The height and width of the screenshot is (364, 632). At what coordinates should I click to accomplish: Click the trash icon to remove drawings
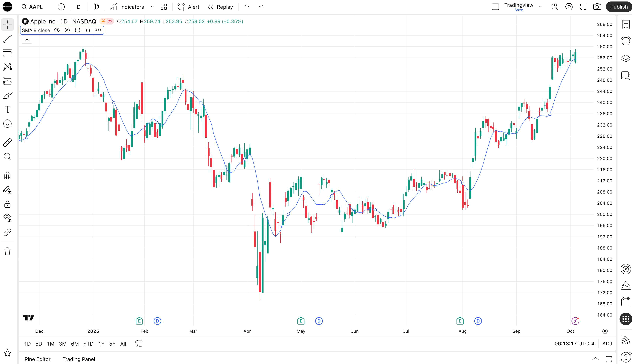[x=7, y=251]
